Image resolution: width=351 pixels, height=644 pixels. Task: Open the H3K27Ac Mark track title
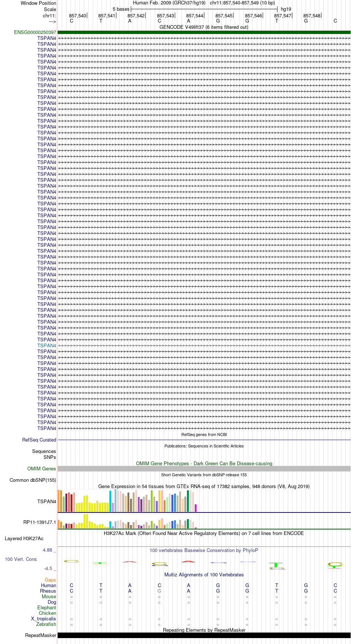pos(204,533)
